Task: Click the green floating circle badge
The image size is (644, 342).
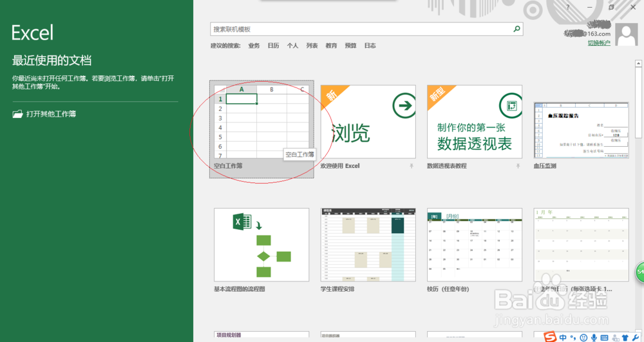Action: (640, 271)
